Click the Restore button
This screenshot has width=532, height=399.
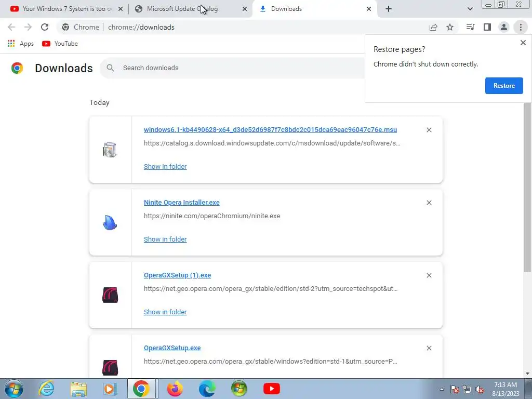[x=504, y=86]
